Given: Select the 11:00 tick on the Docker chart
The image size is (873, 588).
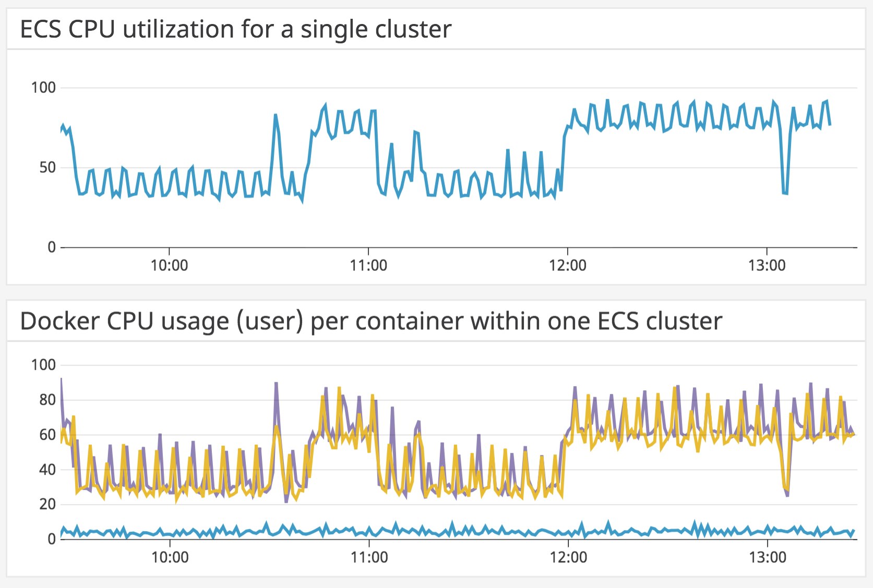Looking at the screenshot, I should coord(369,557).
